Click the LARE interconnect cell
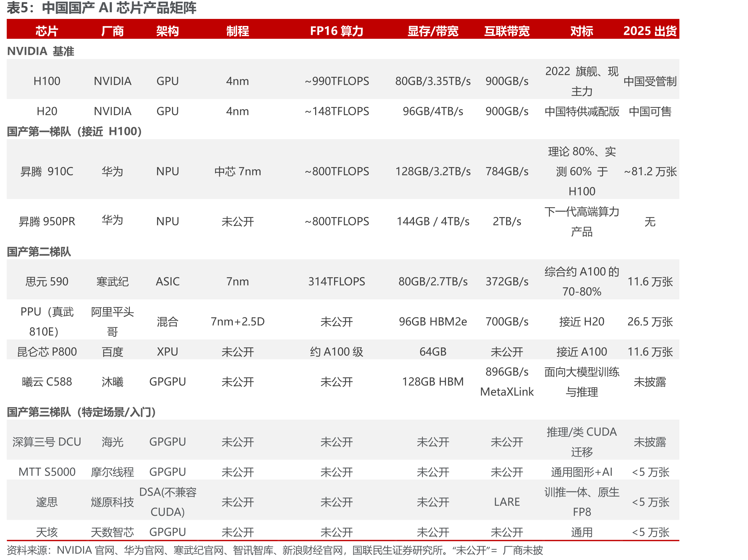 tap(507, 502)
